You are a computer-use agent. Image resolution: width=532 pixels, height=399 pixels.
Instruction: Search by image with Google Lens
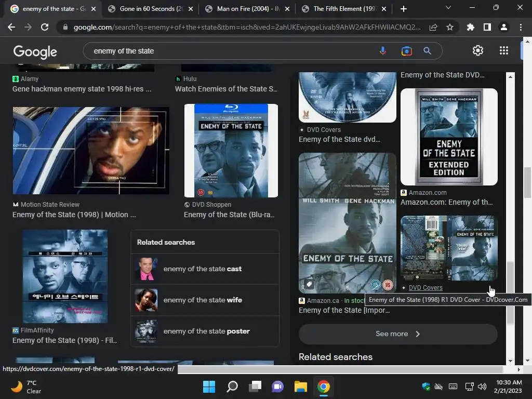pyautogui.click(x=406, y=51)
